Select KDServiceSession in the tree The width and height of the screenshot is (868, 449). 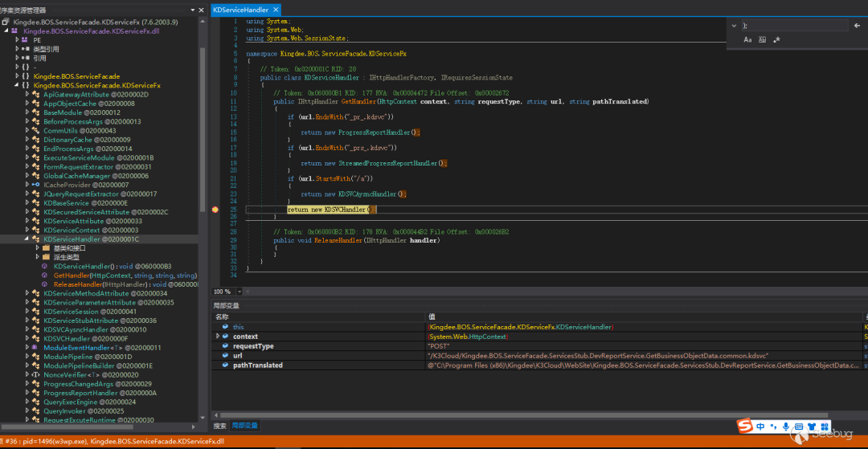click(89, 312)
